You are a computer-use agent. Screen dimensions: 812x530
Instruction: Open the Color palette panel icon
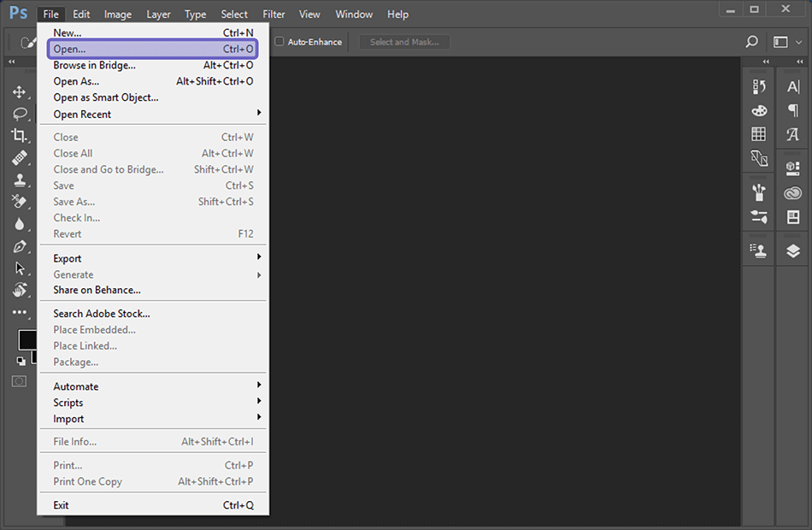(x=759, y=110)
